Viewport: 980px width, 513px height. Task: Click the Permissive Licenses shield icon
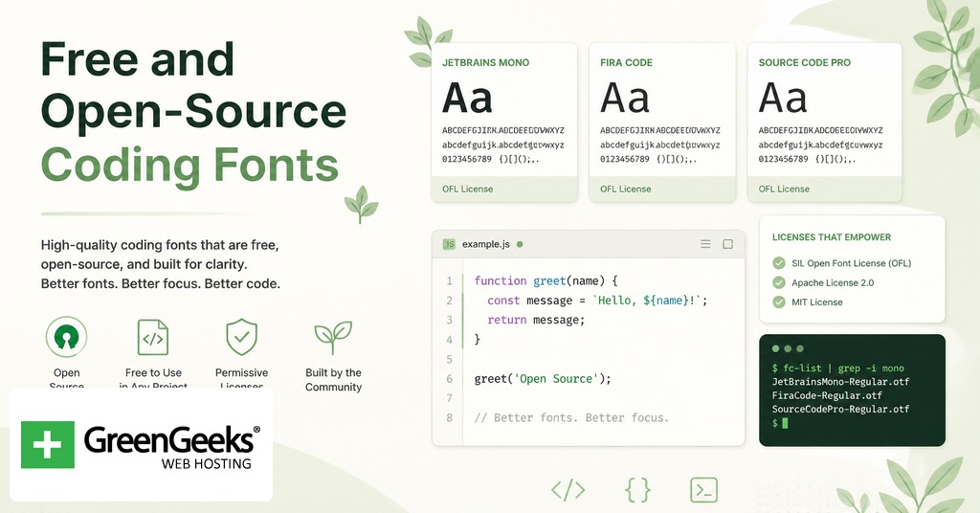pyautogui.click(x=241, y=337)
